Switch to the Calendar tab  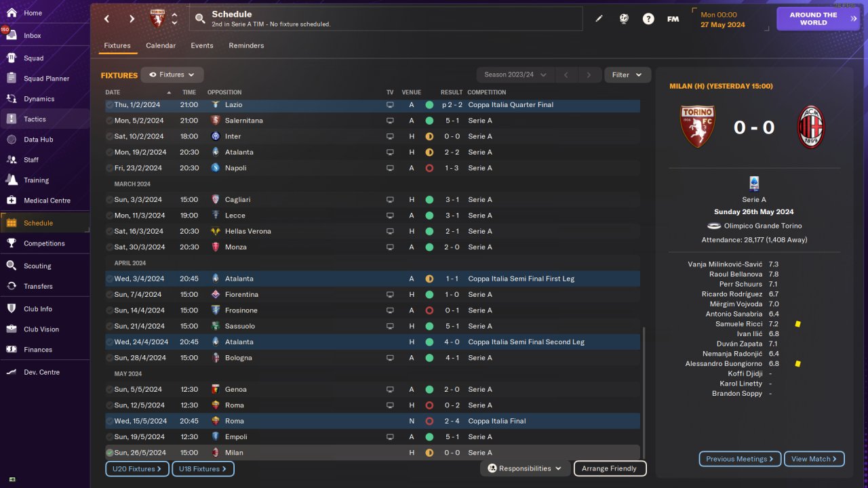(x=161, y=45)
